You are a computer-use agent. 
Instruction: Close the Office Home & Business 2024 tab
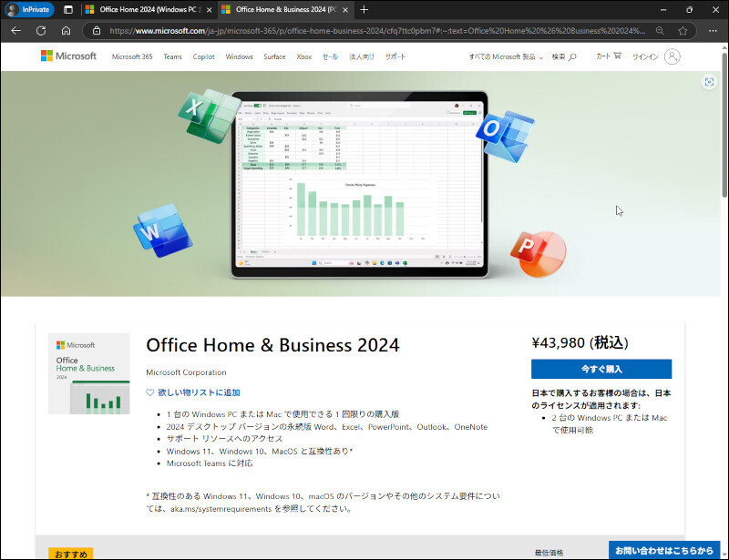[x=345, y=10]
